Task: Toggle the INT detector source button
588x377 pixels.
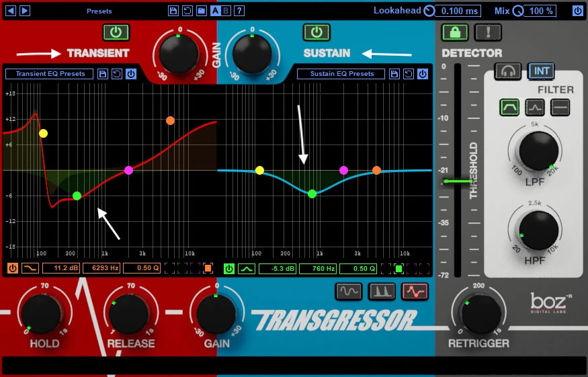Action: tap(541, 71)
